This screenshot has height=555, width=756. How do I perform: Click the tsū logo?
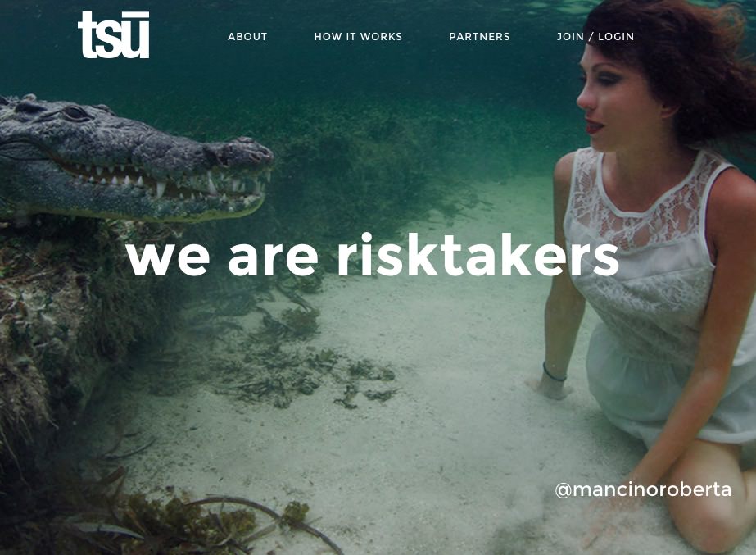(x=114, y=35)
